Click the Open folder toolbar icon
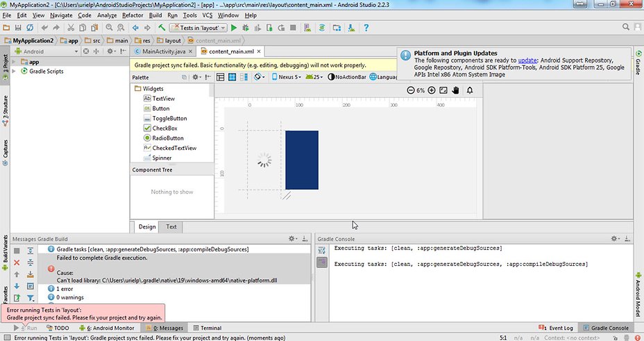 [6, 28]
